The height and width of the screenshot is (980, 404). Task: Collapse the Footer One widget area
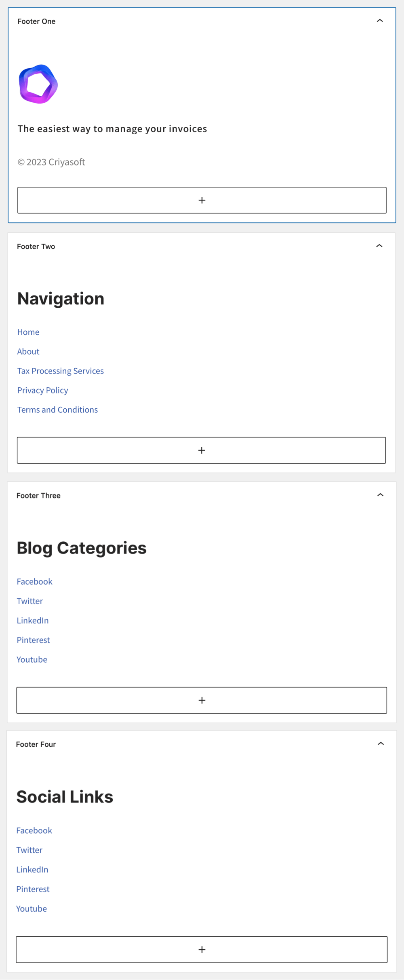coord(380,21)
